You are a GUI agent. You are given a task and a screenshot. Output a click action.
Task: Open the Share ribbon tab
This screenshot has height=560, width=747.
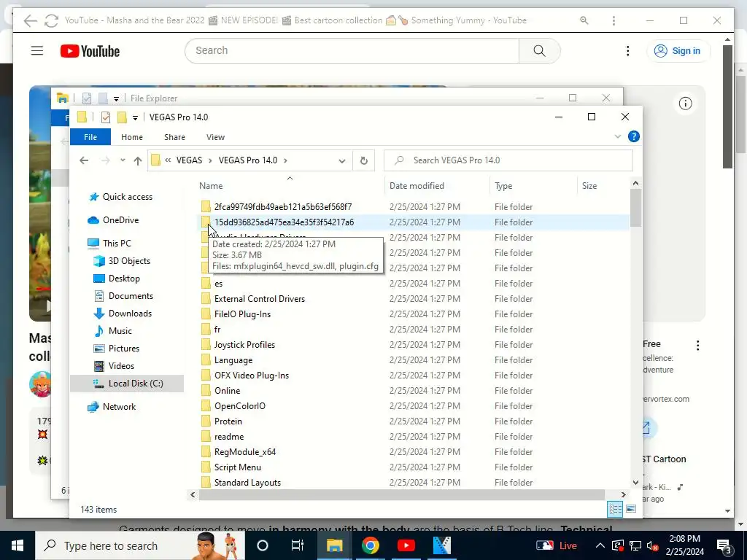174,137
